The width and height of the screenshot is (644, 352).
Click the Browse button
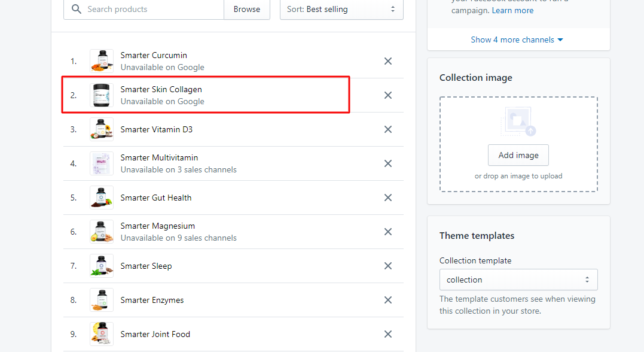(x=246, y=9)
